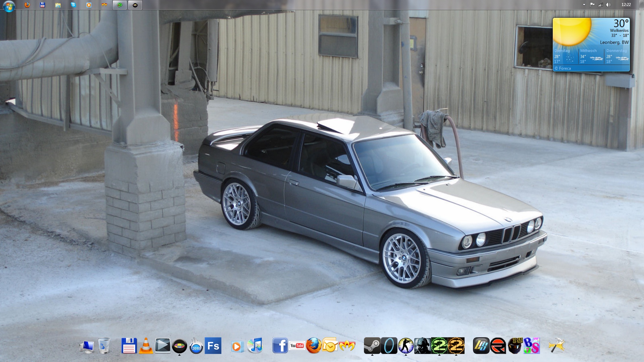Open the blue Fs application icon
The width and height of the screenshot is (644, 362).
click(213, 346)
